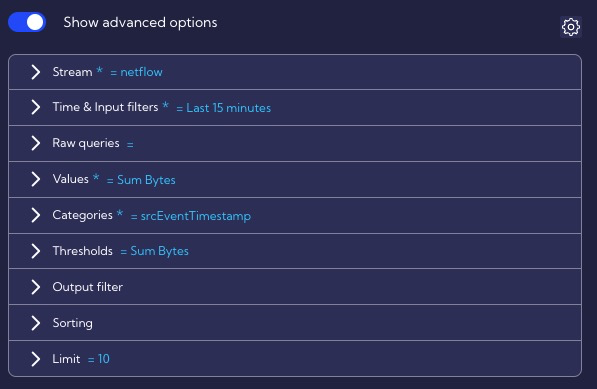
Task: Expand the Limit section chevron
Action: (35, 359)
